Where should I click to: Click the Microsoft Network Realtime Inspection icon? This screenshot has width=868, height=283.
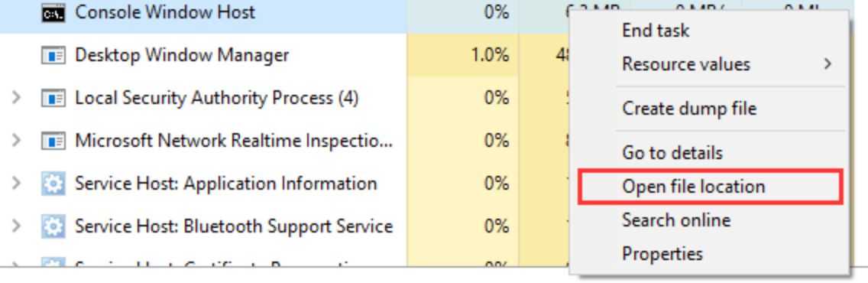(53, 141)
